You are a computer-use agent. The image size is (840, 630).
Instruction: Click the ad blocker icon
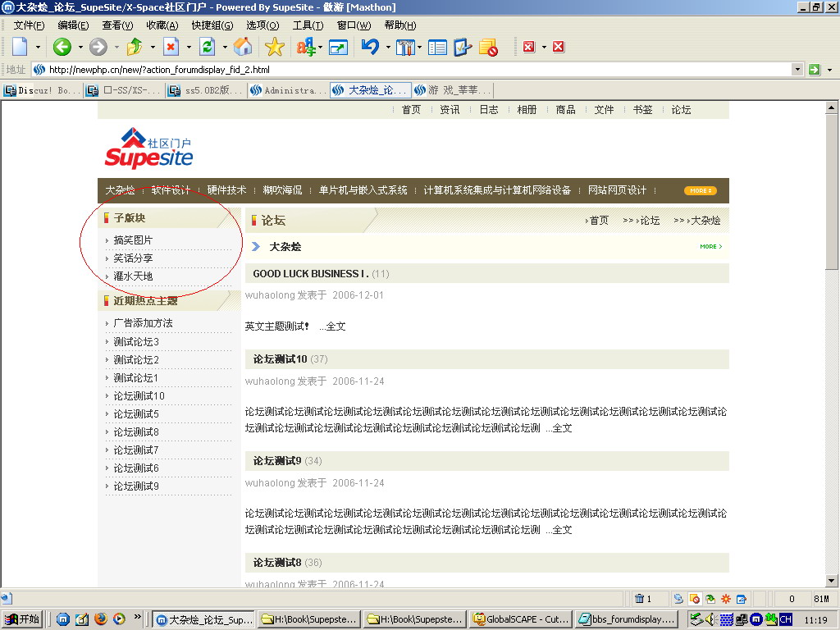tap(489, 47)
